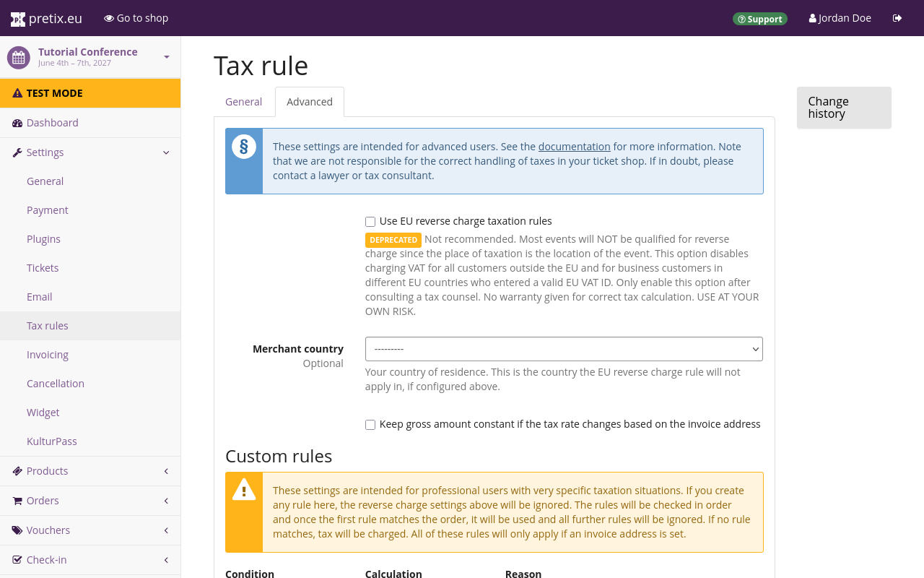
Task: Click the Calculation column header
Action: (393, 574)
